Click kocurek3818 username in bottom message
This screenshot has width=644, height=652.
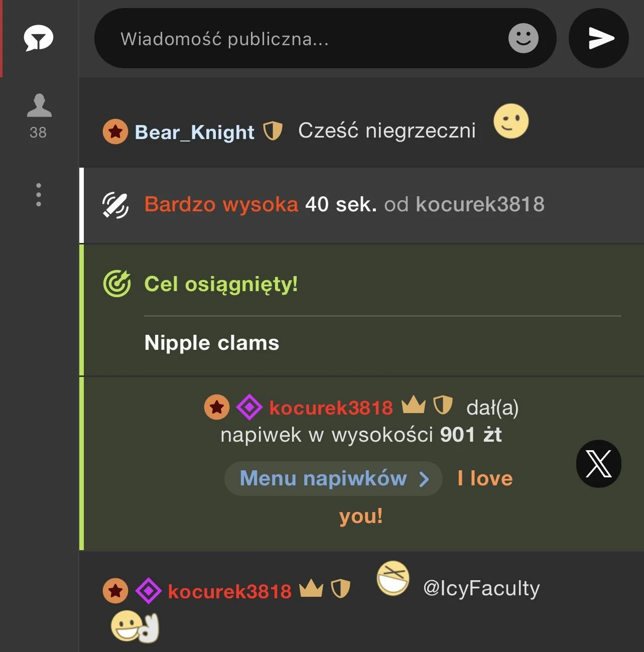229,591
